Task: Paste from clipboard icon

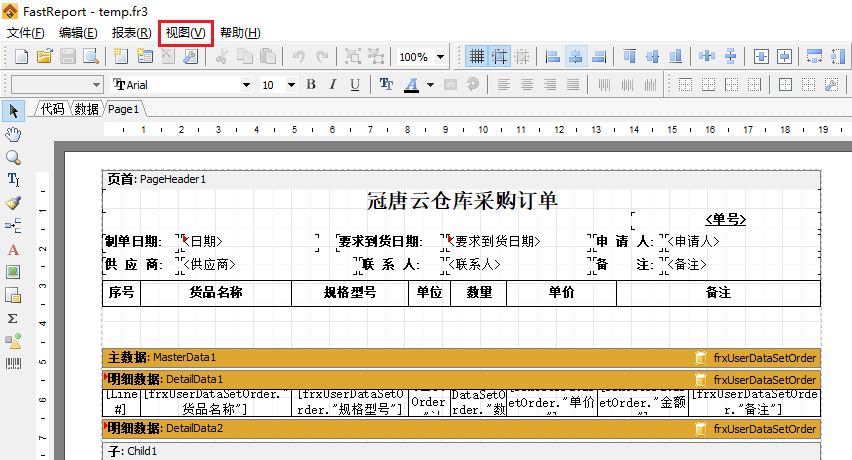Action: coord(268,56)
